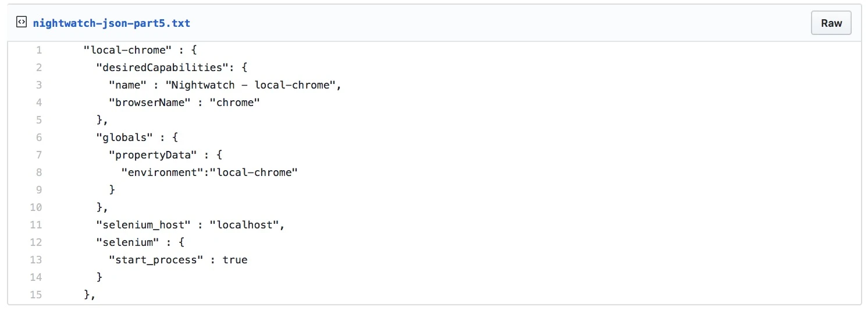
Task: Open the nightwatch-json-part5.txt file link
Action: point(112,23)
